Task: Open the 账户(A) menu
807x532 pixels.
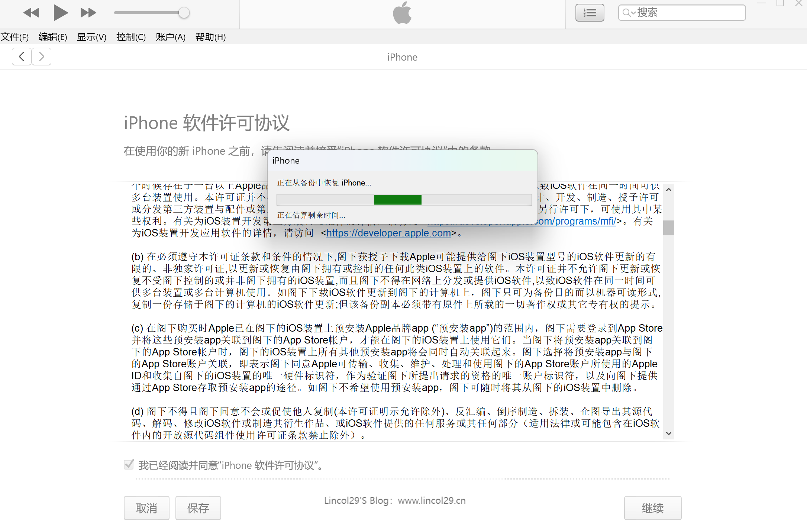Action: [171, 37]
